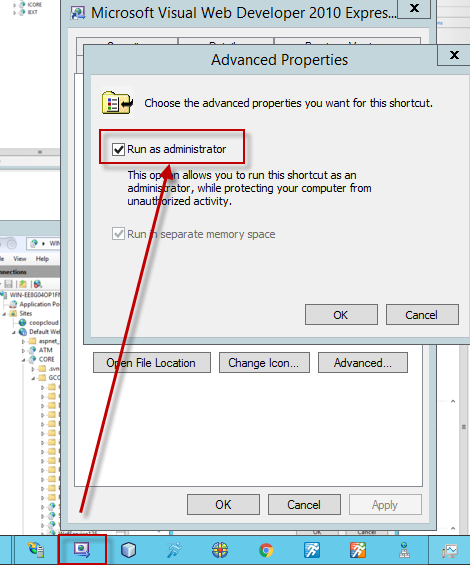This screenshot has width=470, height=565.
Task: Click the Open File Location button
Action: pyautogui.click(x=152, y=362)
